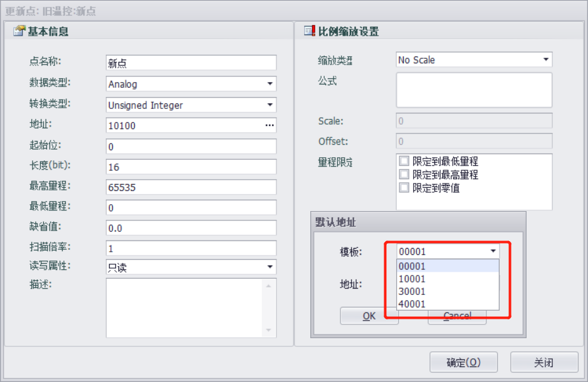
Task: Click the 点名称 input field
Action: tap(191, 63)
